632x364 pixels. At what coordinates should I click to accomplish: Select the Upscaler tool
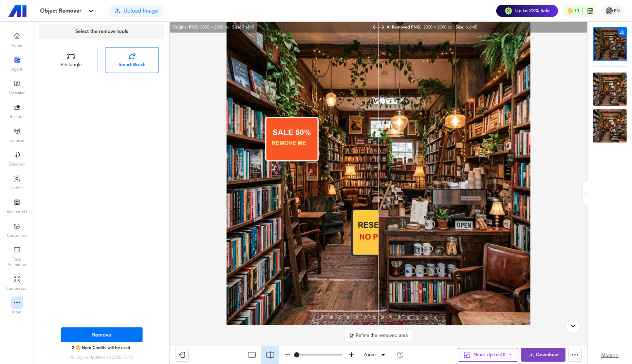coord(17,88)
